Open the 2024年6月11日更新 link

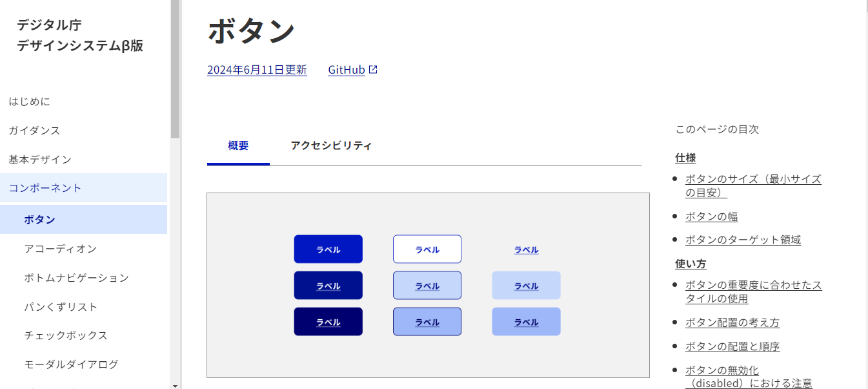257,70
